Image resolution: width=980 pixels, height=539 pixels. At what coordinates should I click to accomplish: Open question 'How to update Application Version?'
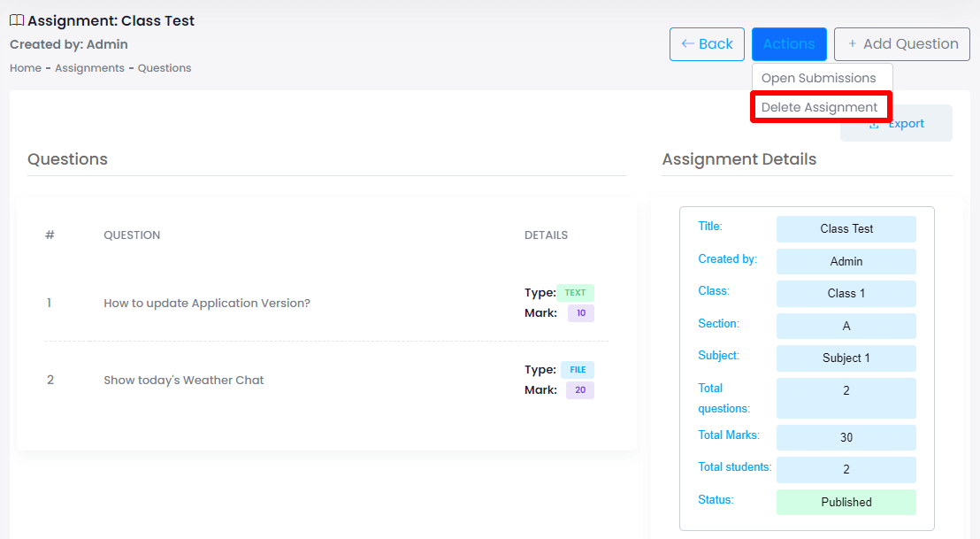point(207,303)
